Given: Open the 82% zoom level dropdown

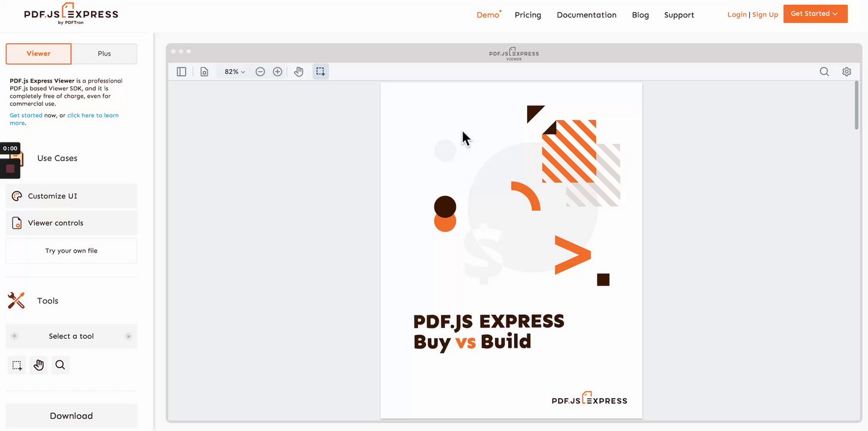Looking at the screenshot, I should tap(235, 72).
